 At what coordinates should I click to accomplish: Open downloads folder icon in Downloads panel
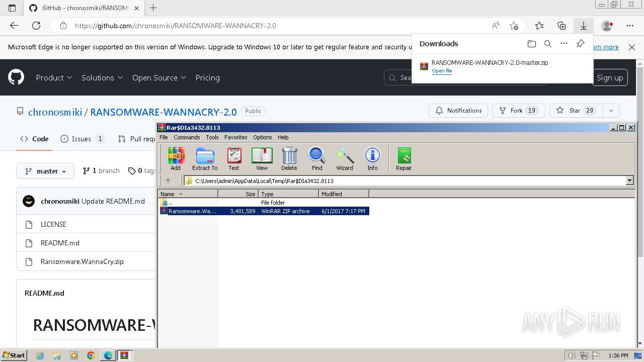pos(532,44)
